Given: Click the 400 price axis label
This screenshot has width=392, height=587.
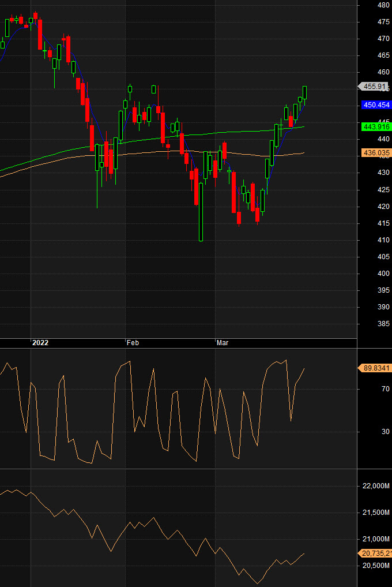Looking at the screenshot, I should [x=383, y=274].
